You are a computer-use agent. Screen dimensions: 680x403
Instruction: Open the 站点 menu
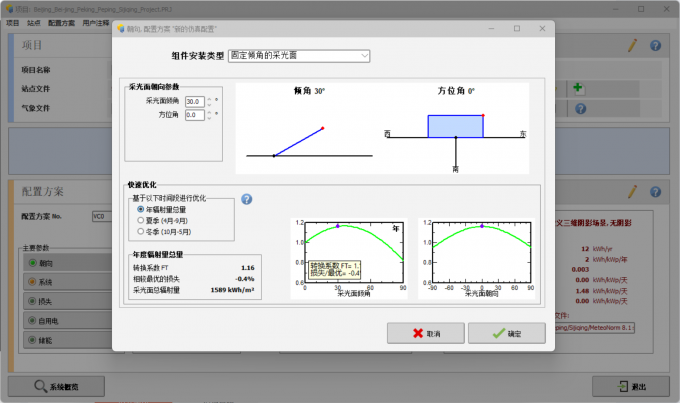33,23
